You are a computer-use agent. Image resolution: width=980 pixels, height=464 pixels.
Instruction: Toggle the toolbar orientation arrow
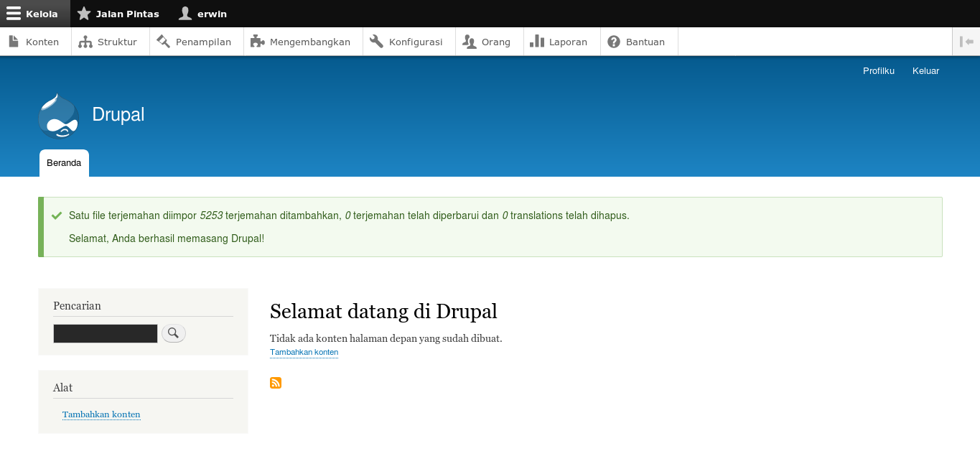966,42
